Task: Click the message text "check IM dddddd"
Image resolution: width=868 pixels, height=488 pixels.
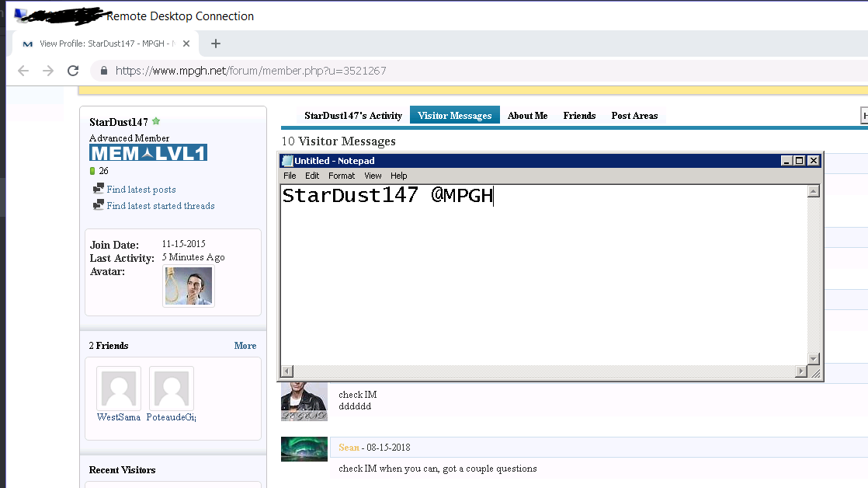Action: click(x=358, y=400)
